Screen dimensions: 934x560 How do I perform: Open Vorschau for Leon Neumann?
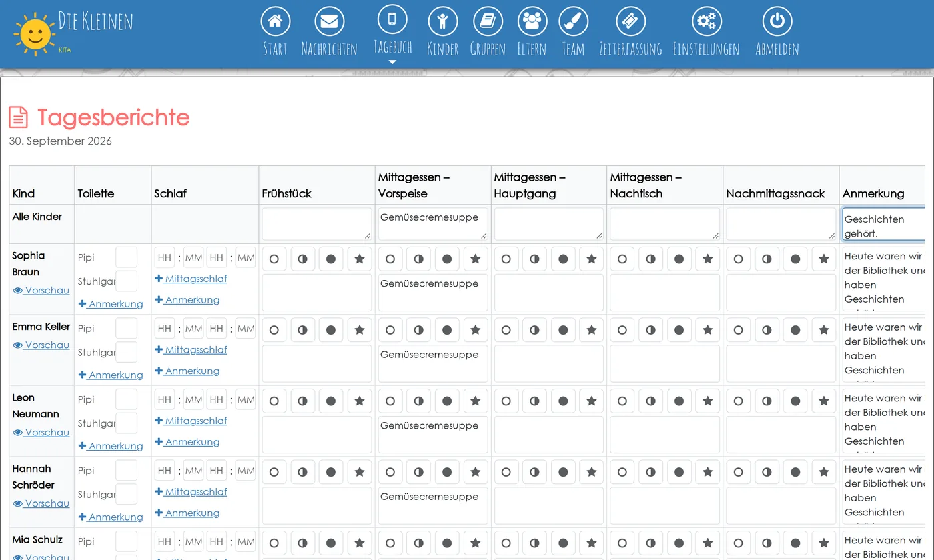(41, 433)
